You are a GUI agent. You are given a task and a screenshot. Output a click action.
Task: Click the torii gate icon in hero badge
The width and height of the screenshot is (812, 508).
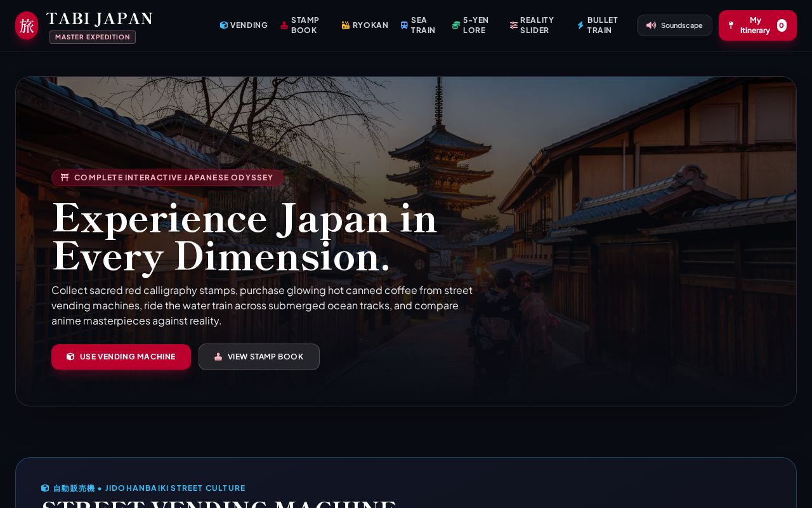coord(65,178)
